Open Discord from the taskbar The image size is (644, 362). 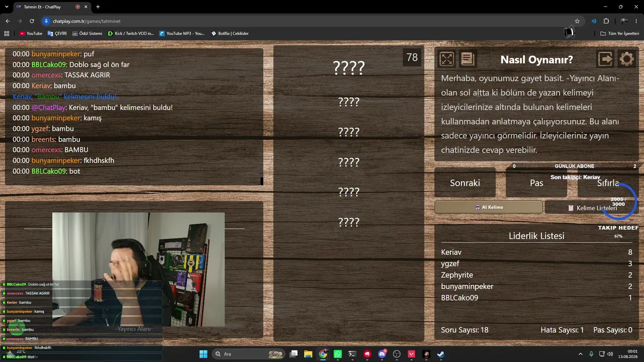pyautogui.click(x=382, y=354)
